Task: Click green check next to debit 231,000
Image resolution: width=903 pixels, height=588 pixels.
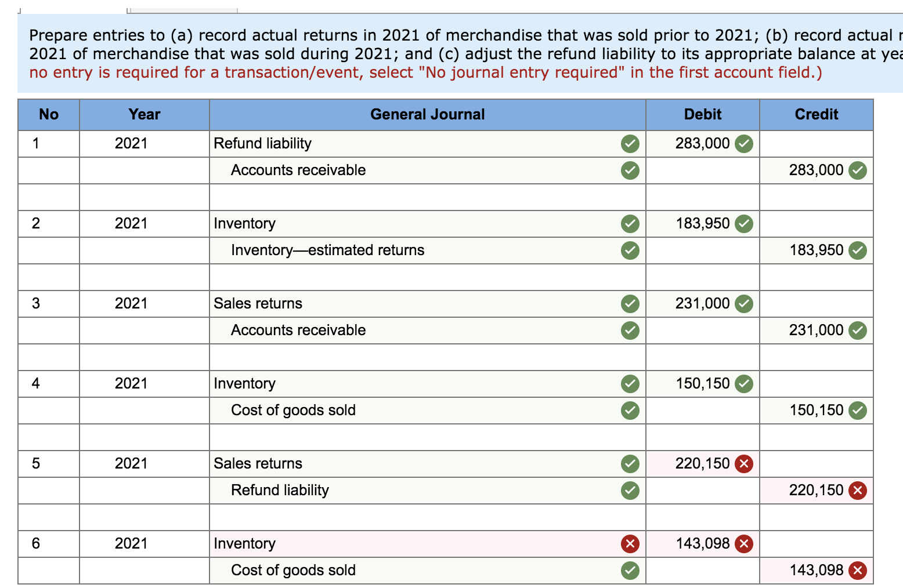Action: coord(743,303)
